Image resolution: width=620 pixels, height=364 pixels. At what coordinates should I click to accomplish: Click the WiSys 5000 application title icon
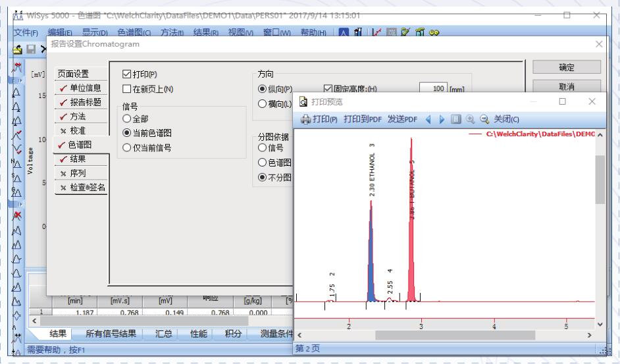point(17,16)
